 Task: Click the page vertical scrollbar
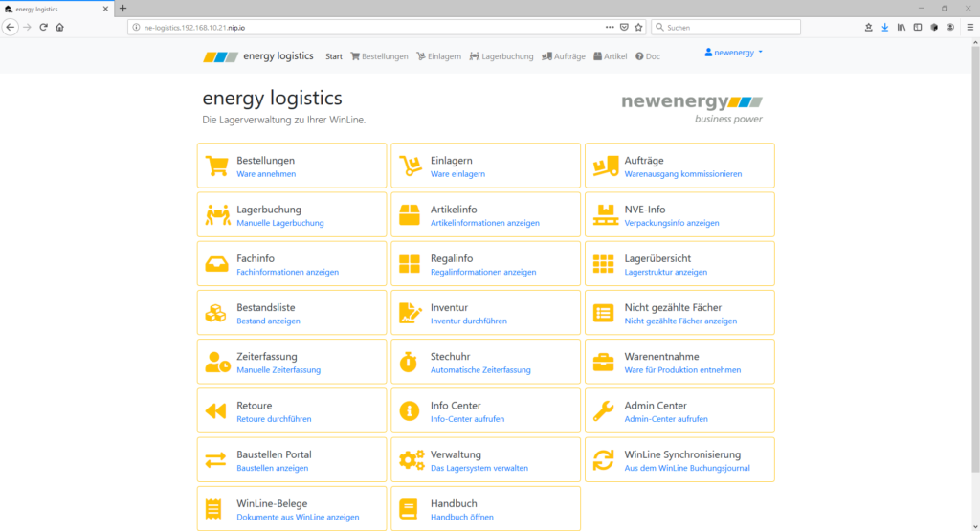(x=975, y=259)
